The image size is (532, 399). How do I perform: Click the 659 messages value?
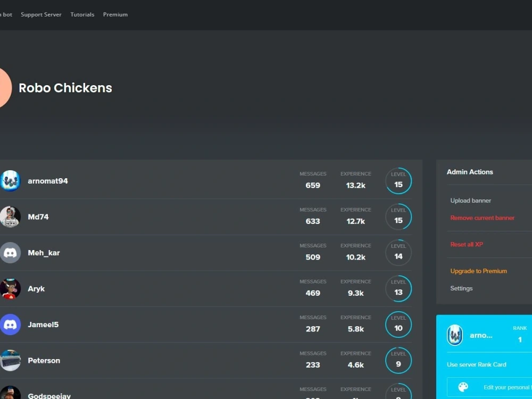(313, 185)
